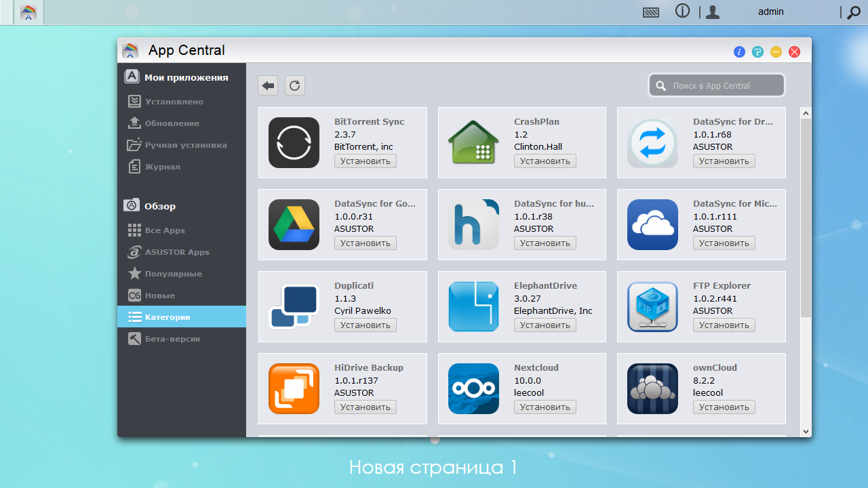Open the Журнал section
The width and height of the screenshot is (868, 488).
pos(182,167)
